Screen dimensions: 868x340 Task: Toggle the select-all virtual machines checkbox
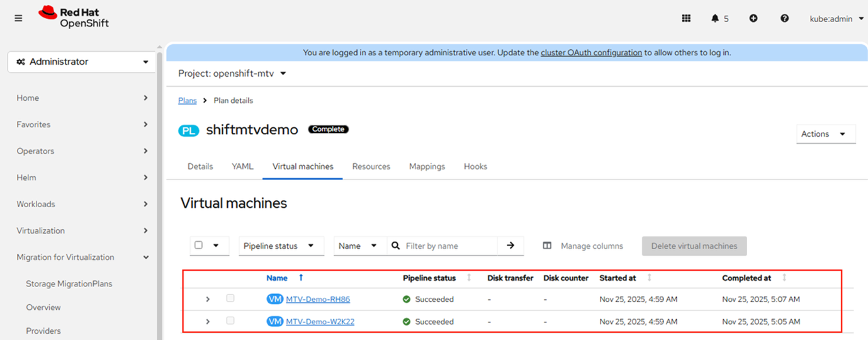(x=199, y=246)
